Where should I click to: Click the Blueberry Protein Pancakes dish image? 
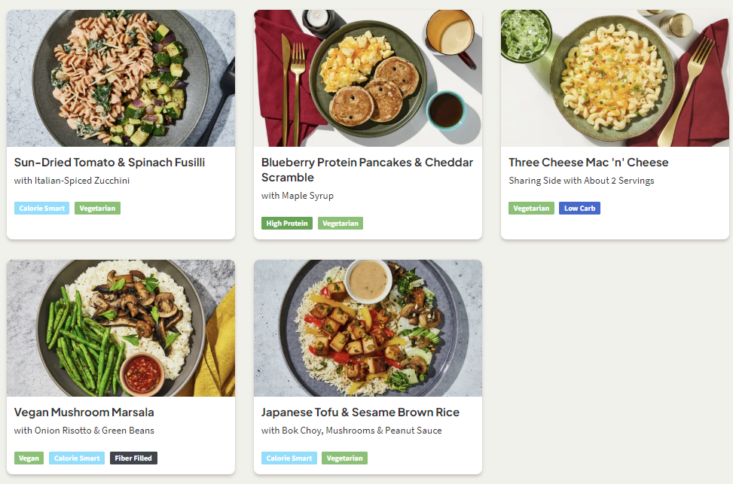point(368,78)
